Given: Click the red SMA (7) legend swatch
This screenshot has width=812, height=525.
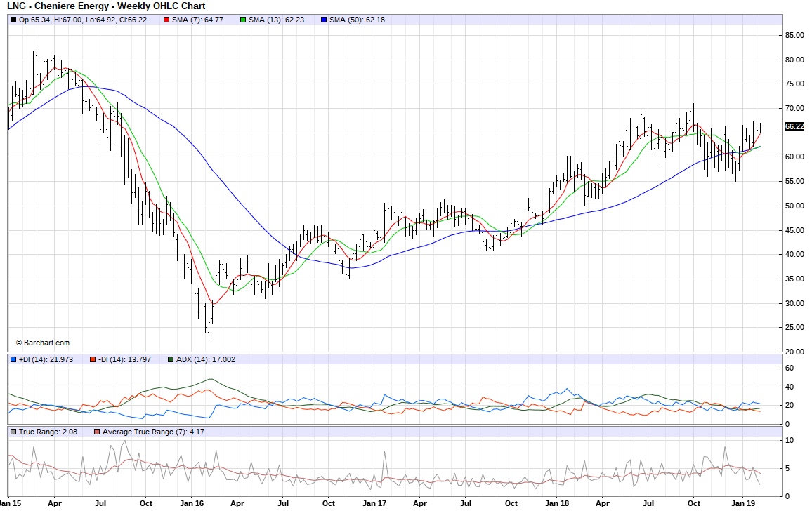Looking at the screenshot, I should click(x=166, y=20).
